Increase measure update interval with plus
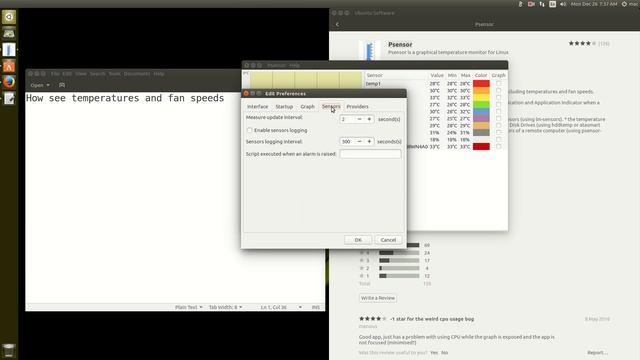This screenshot has height=360, width=640. [369, 119]
